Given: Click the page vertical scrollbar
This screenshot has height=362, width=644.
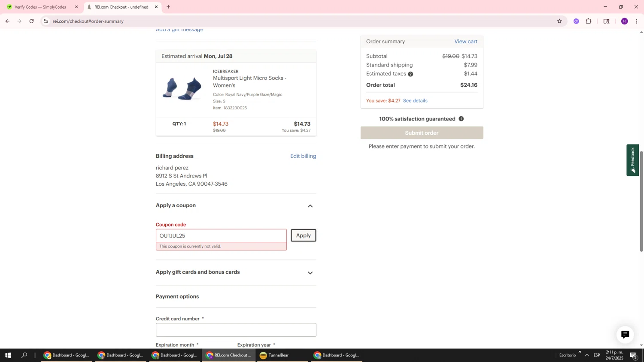Looking at the screenshot, I should (x=641, y=201).
